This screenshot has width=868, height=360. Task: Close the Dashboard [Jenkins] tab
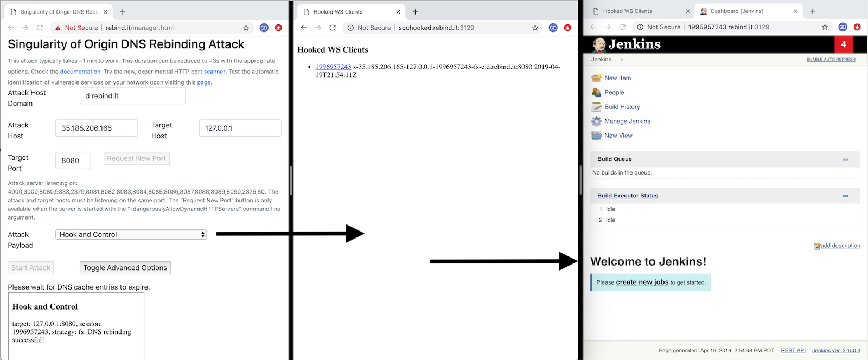[x=796, y=11]
